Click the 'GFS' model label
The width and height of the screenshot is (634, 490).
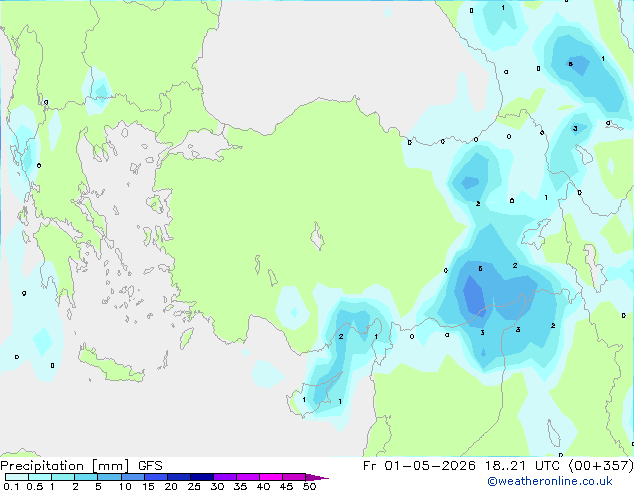150,466
